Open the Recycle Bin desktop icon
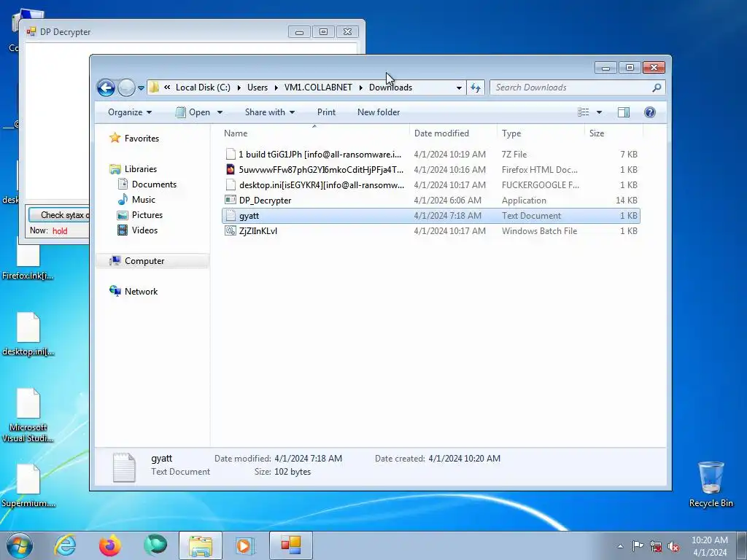 tap(711, 484)
